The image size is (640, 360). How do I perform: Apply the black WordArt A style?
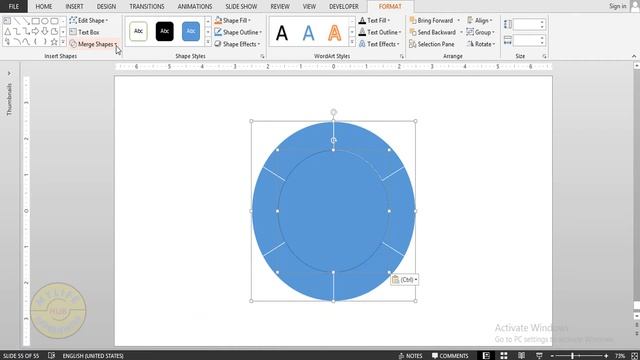pos(282,33)
